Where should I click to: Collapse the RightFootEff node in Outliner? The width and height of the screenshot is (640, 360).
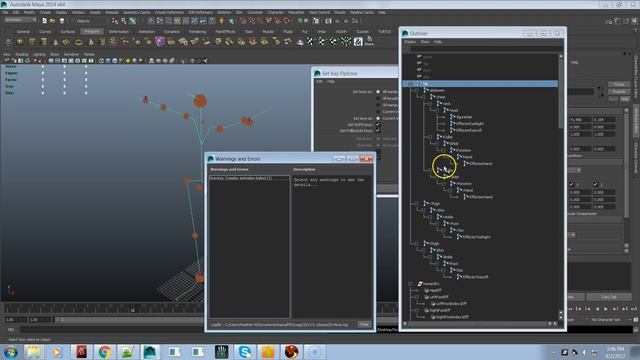click(417, 311)
